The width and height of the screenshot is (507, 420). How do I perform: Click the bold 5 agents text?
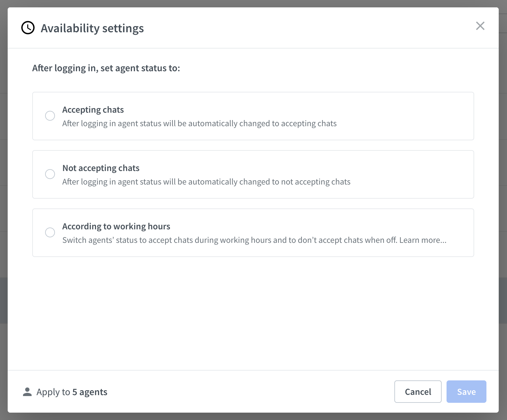click(90, 392)
